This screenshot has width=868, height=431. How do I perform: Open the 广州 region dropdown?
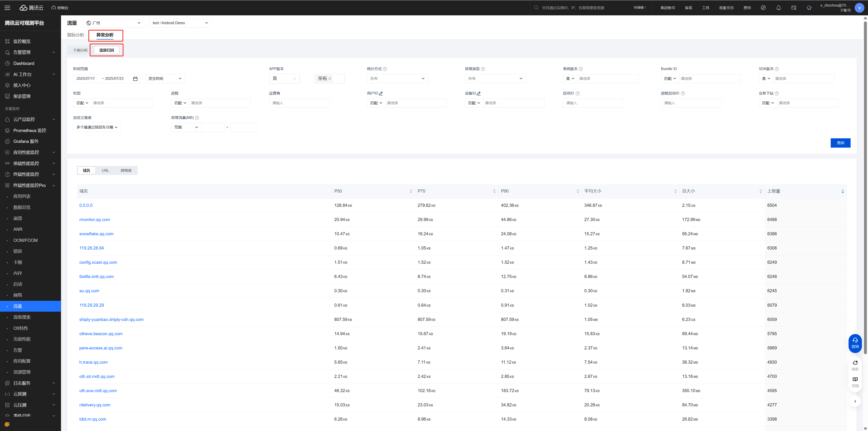(113, 23)
